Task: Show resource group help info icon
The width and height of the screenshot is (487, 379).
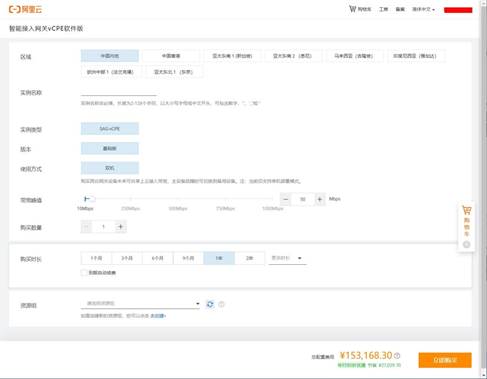Action: (221, 304)
